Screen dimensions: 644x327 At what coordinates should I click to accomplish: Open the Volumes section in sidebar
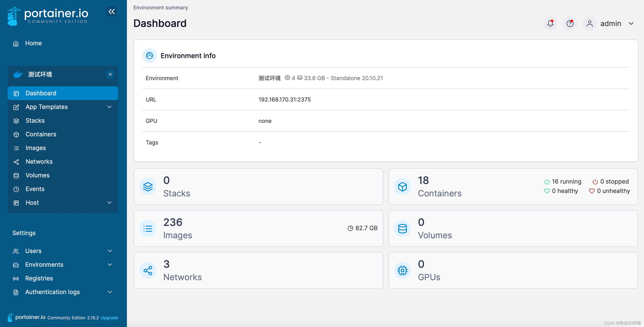coord(37,175)
